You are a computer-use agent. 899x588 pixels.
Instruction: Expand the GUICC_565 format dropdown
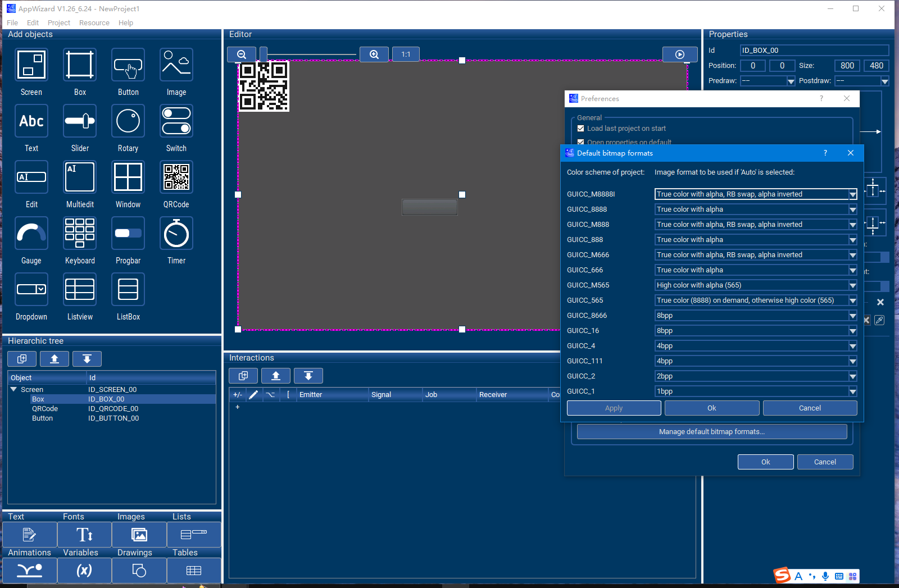pos(852,300)
